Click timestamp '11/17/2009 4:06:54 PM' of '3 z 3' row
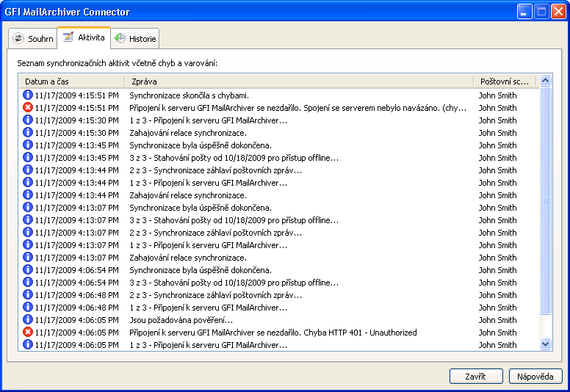 [x=76, y=283]
